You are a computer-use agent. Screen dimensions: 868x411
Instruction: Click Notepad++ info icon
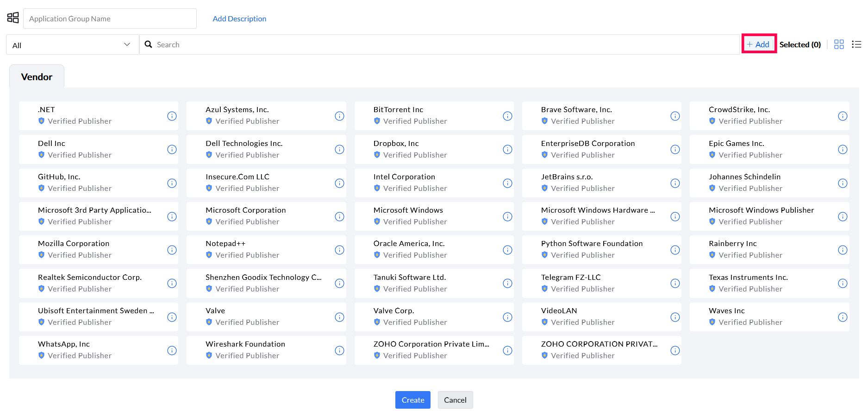[339, 250]
